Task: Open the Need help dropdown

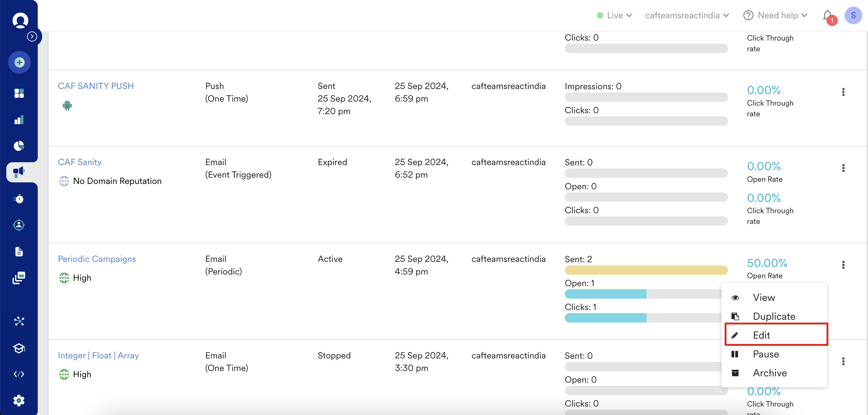Action: [x=775, y=15]
